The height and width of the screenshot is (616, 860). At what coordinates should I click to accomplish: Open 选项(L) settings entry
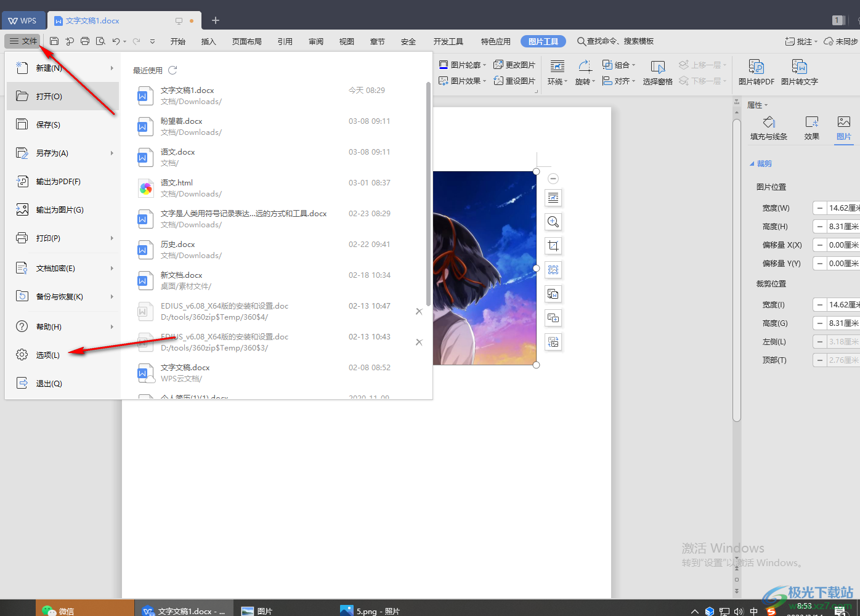(63, 355)
